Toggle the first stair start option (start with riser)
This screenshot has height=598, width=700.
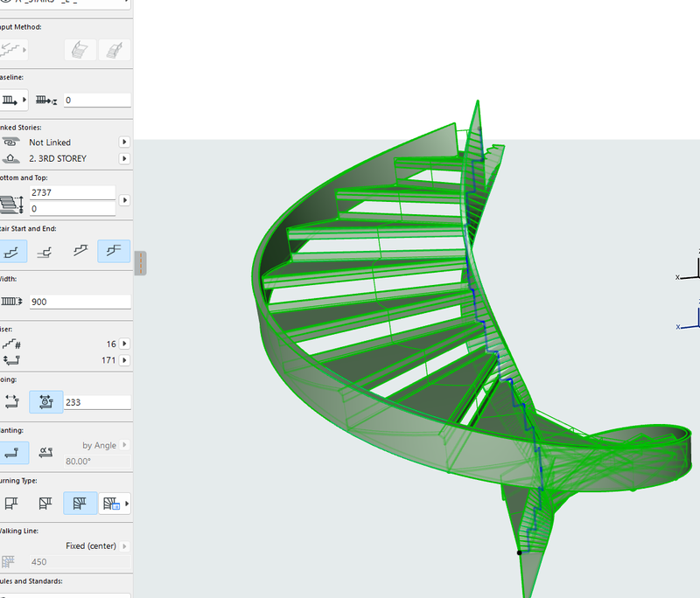pos(12,251)
